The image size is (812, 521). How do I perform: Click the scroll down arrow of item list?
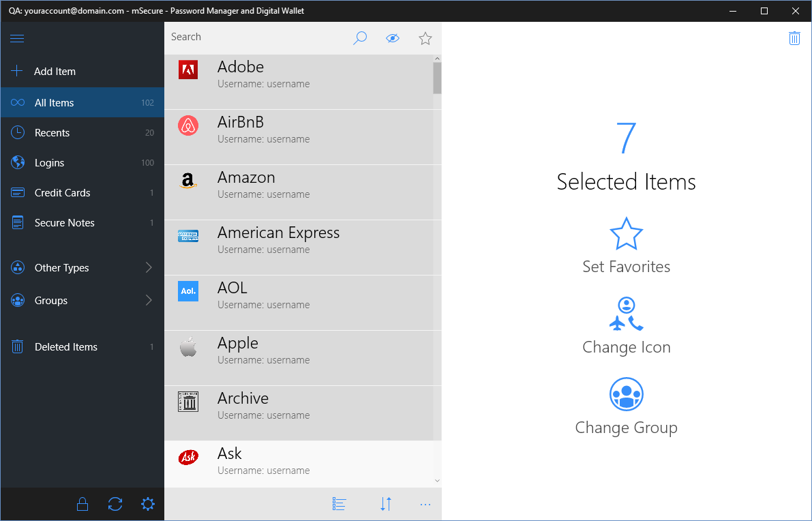(437, 481)
